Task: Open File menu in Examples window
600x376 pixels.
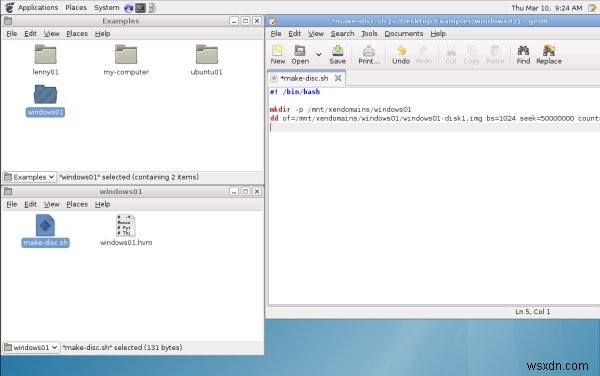Action: coord(11,34)
